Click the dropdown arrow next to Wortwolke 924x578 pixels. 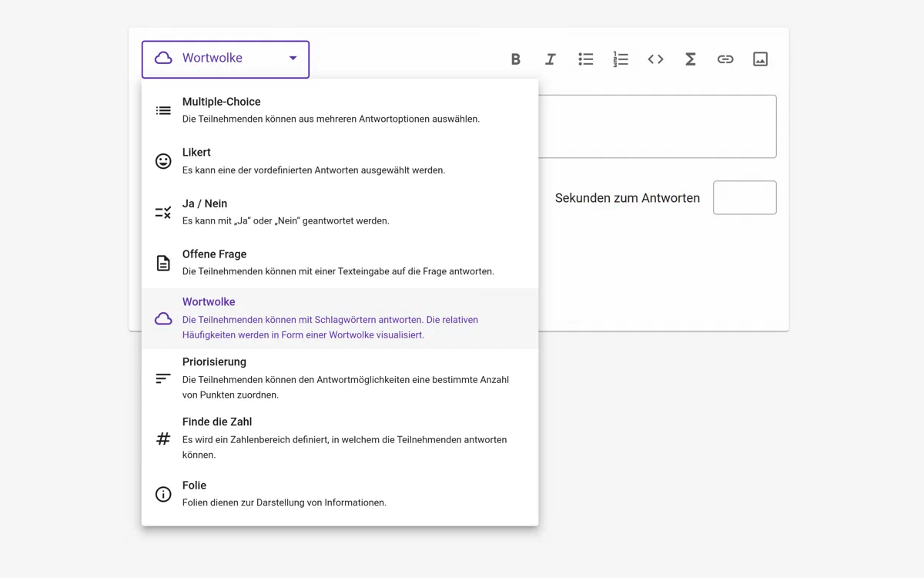[293, 59]
